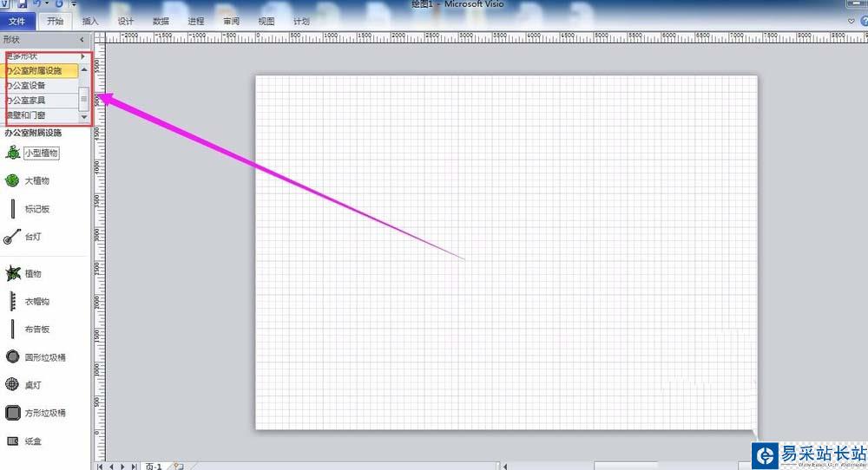Image resolution: width=868 pixels, height=470 pixels.
Task: Select the 纸盒 shape icon
Action: pyautogui.click(x=13, y=441)
